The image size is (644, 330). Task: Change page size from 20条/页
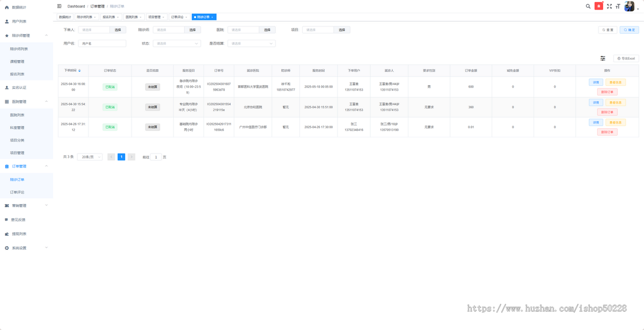point(90,157)
